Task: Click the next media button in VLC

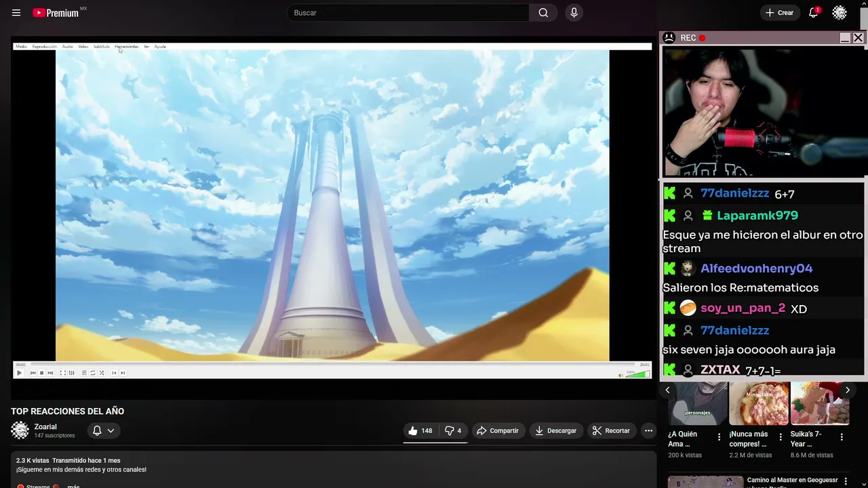Action: point(50,373)
